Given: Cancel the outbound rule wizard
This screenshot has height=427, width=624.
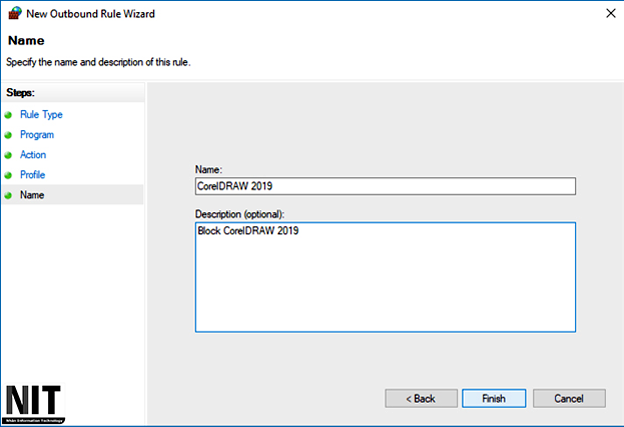Looking at the screenshot, I should 569,398.
